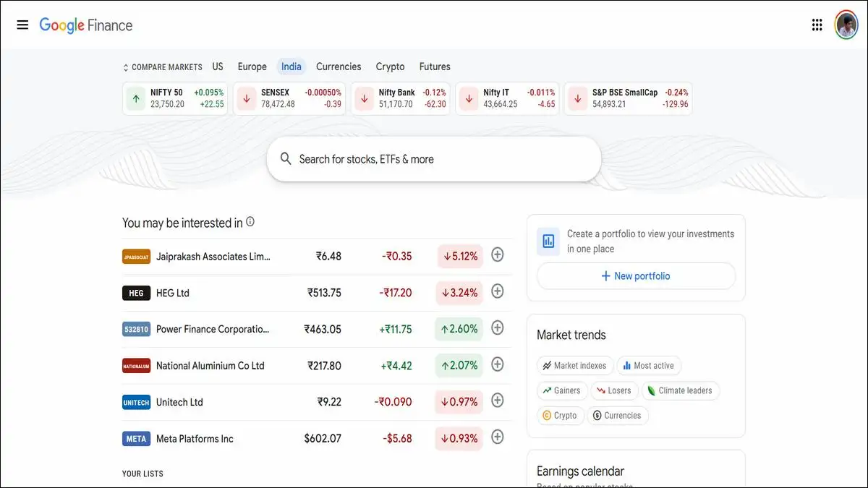Select the India markets tab

(292, 67)
